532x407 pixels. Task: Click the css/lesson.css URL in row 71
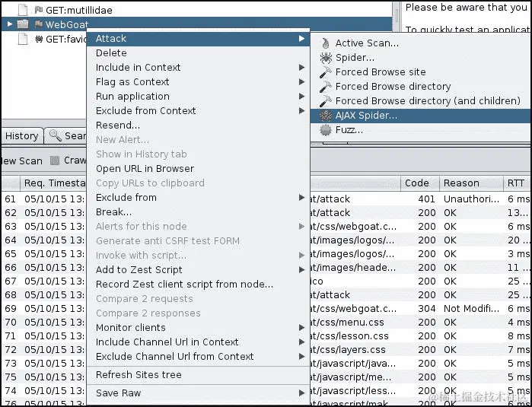tap(349, 336)
